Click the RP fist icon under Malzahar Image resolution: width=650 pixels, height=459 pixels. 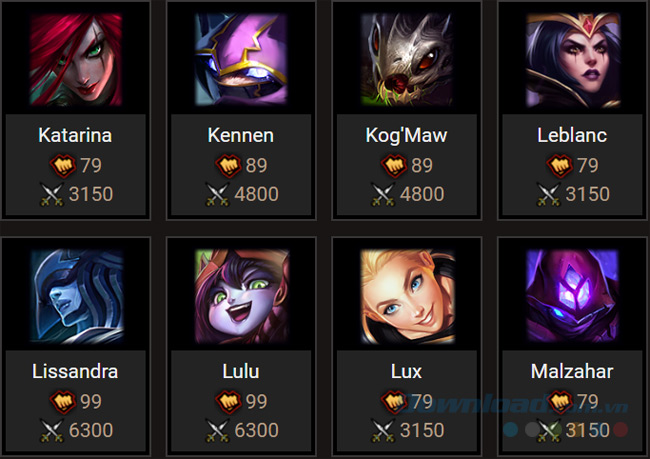point(560,402)
